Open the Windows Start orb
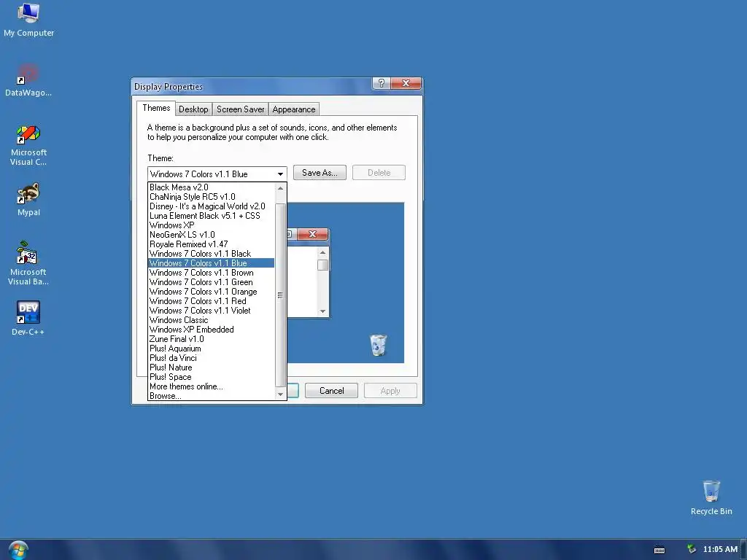The height and width of the screenshot is (560, 747). [18, 551]
